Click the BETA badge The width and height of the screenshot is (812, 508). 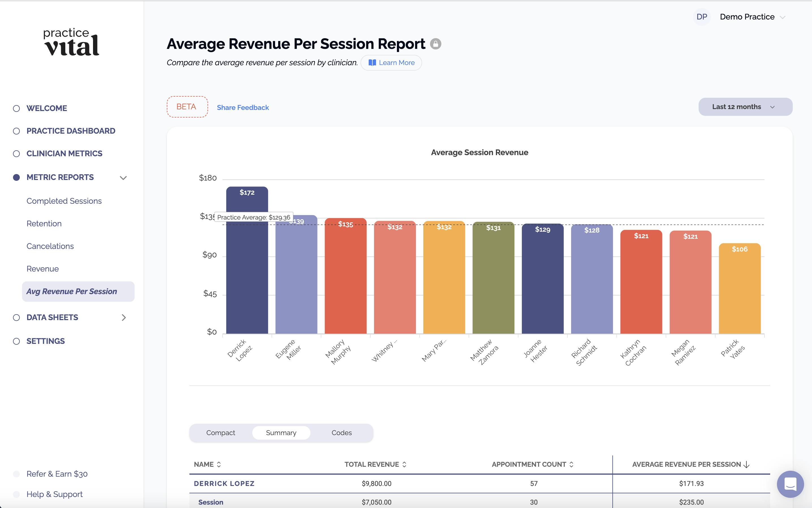[187, 107]
